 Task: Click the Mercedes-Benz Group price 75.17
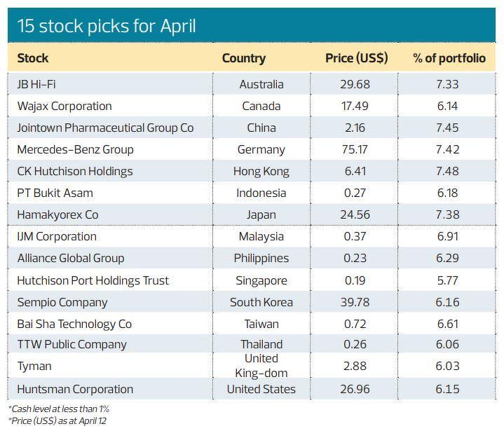coord(356,149)
